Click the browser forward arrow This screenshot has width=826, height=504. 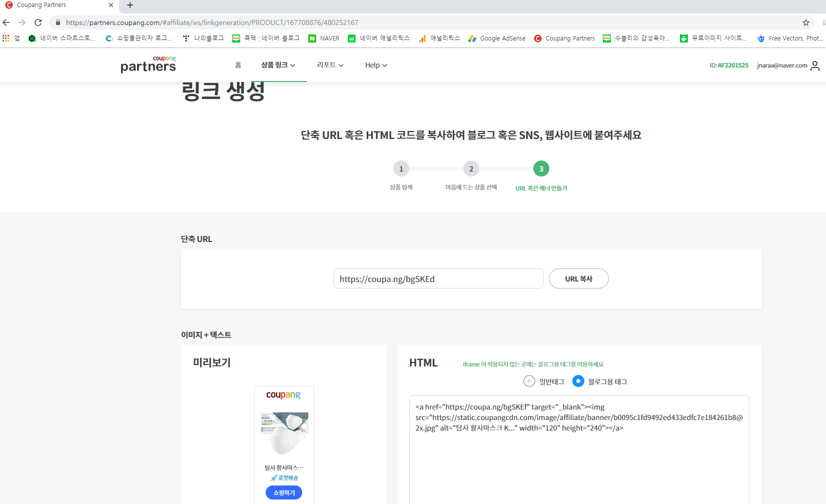click(22, 22)
